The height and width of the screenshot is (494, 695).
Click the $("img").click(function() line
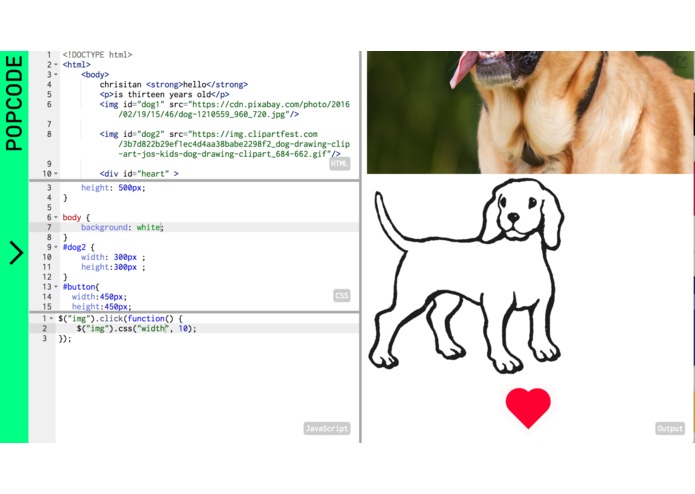coord(120,318)
